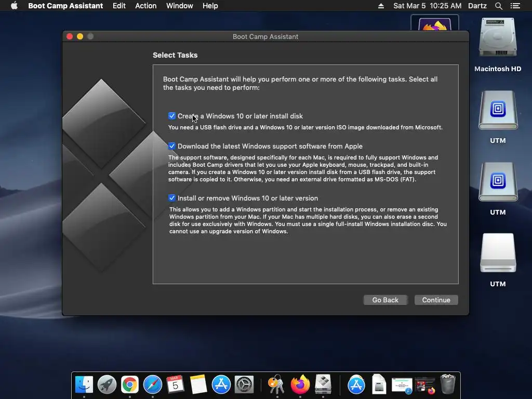This screenshot has height=399, width=532.
Task: Open System Preferences gear icon in dock
Action: point(244,385)
